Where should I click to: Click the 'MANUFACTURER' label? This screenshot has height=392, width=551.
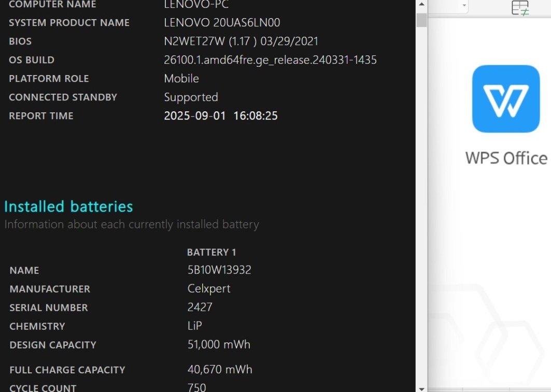coord(50,289)
